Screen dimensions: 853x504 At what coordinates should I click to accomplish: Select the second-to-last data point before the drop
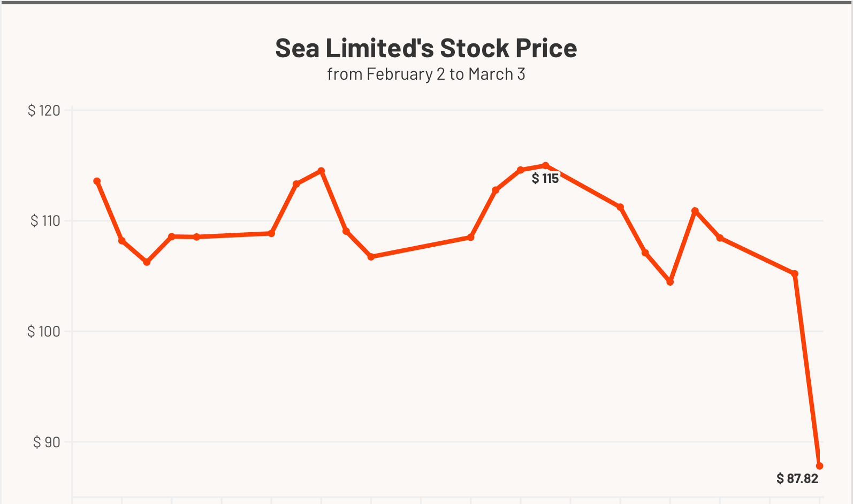pos(795,274)
